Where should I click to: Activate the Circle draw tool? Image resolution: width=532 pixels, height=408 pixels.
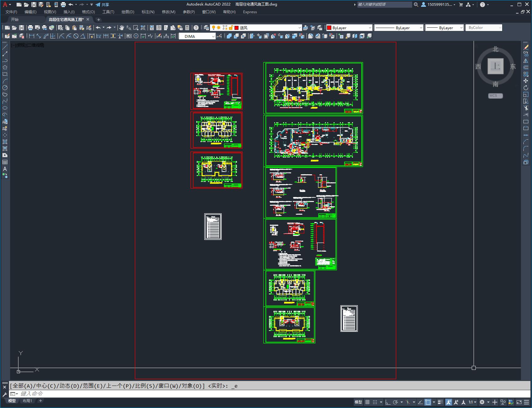click(5, 88)
